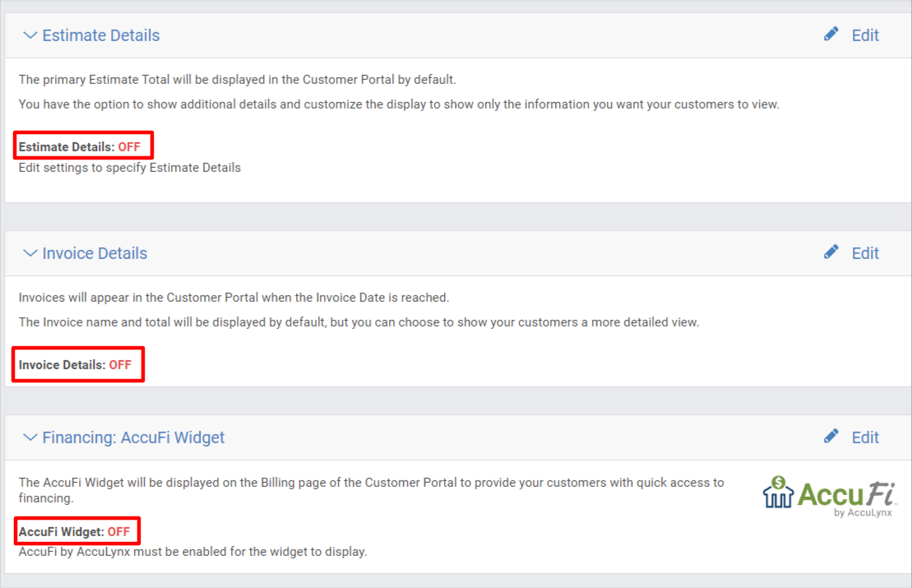This screenshot has width=912, height=588.
Task: Select the 'Estimate Details: OFF' status text
Action: 80,146
